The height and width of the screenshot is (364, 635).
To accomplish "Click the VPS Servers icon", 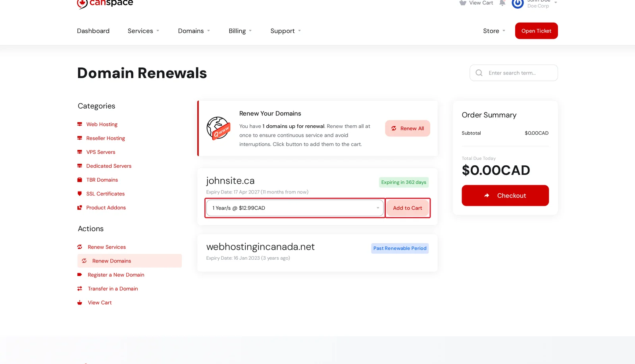I will pyautogui.click(x=80, y=152).
